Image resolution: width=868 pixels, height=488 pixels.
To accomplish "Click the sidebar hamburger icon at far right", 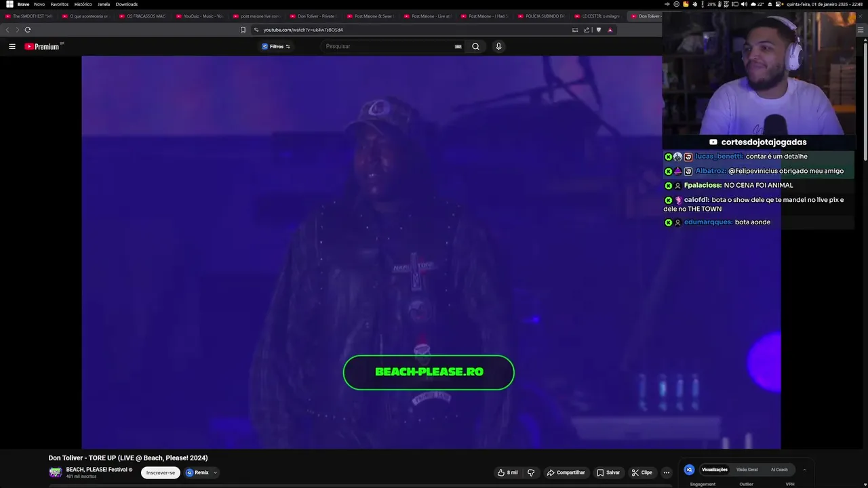I will (x=861, y=30).
